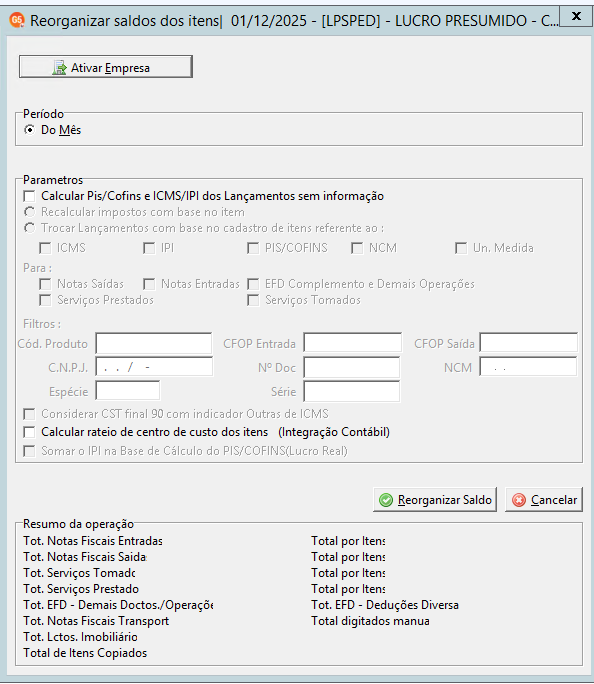Viewport: 594px width, 684px height.
Task: Click Total de Itens Copiados label
Action: (x=85, y=653)
